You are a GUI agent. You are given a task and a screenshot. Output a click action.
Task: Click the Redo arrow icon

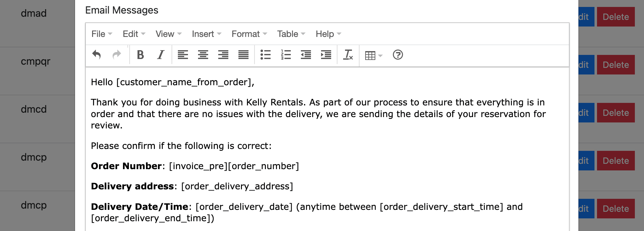(x=117, y=55)
